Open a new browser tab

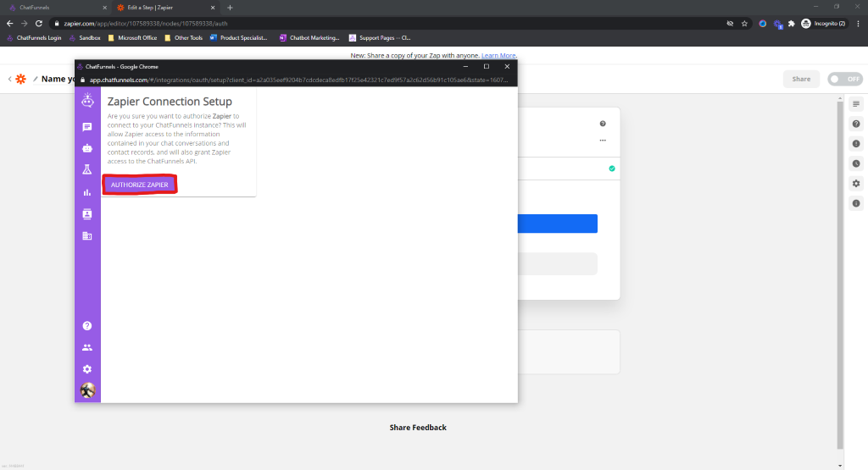230,8
